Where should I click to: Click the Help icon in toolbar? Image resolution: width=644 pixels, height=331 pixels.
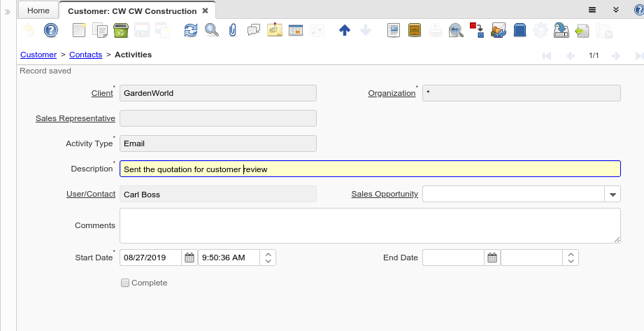point(50,30)
